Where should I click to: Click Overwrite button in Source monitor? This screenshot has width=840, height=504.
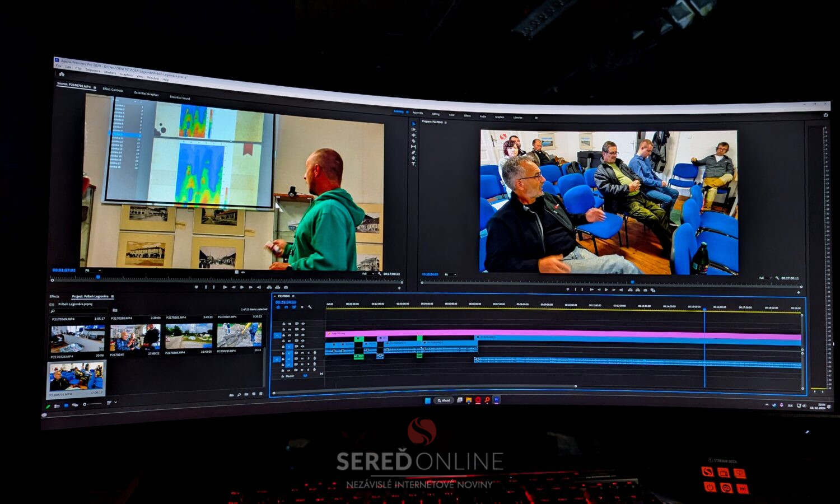click(x=277, y=287)
